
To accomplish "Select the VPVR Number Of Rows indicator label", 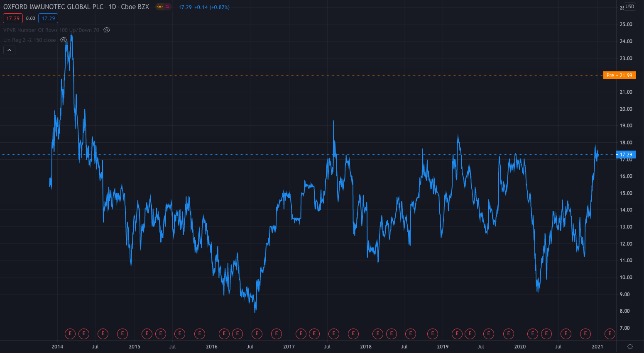I will click(x=51, y=30).
